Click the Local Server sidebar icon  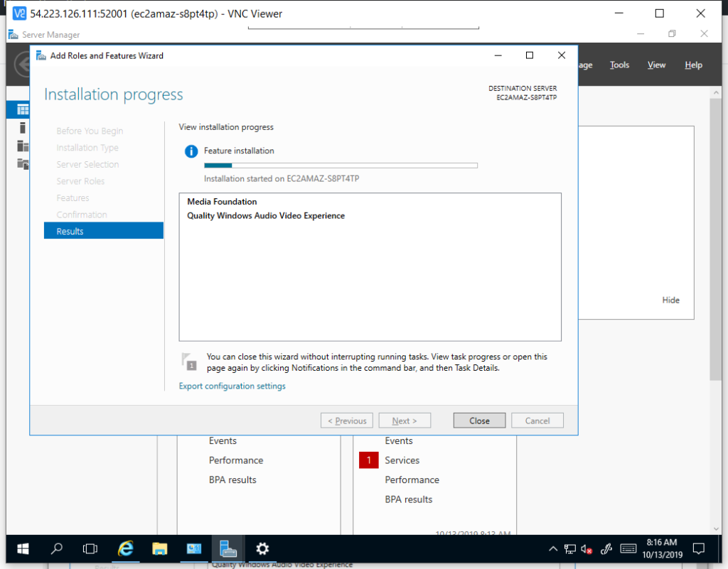[x=23, y=128]
